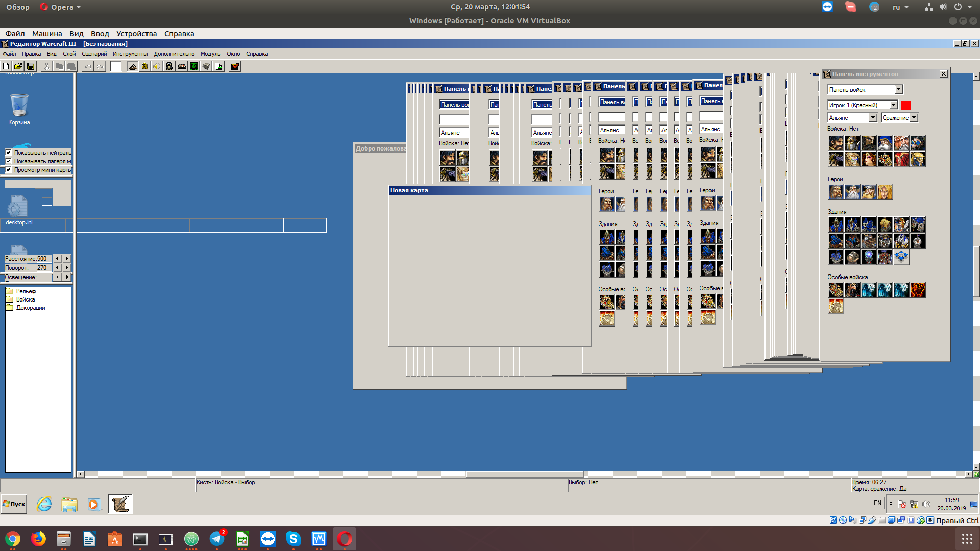Select the Blood Mage blonde hero under Герои

coord(885,192)
